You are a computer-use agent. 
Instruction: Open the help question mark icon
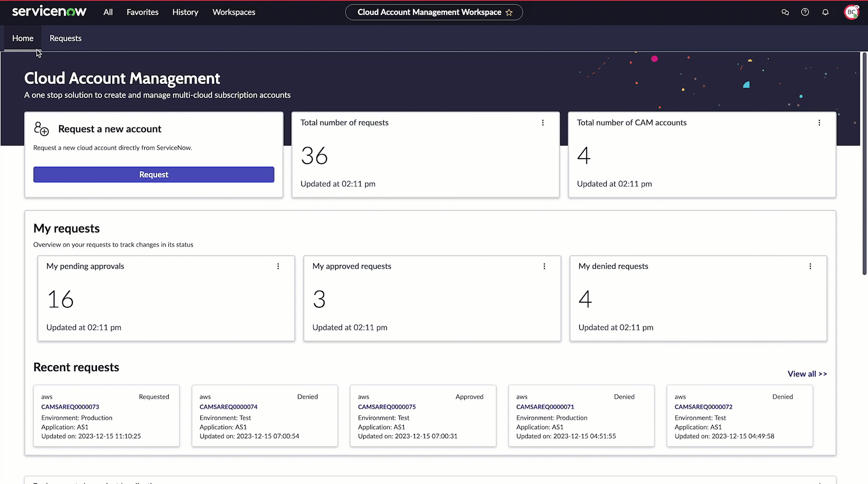pyautogui.click(x=805, y=12)
